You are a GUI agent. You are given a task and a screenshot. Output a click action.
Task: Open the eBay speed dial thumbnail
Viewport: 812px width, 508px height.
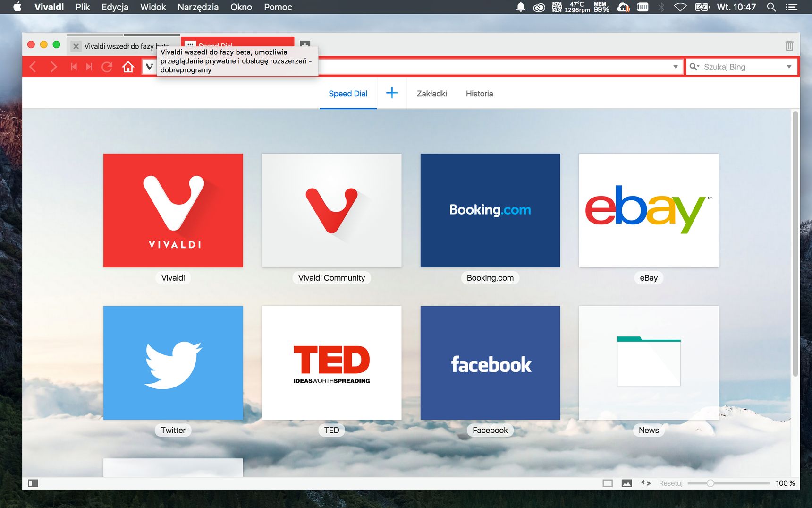(x=649, y=210)
